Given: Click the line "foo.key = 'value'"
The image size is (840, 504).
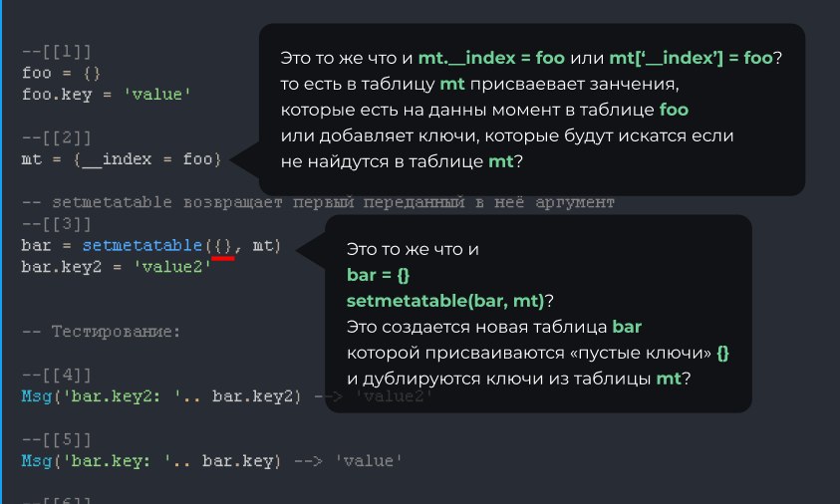Looking at the screenshot, I should pyautogui.click(x=106, y=95).
